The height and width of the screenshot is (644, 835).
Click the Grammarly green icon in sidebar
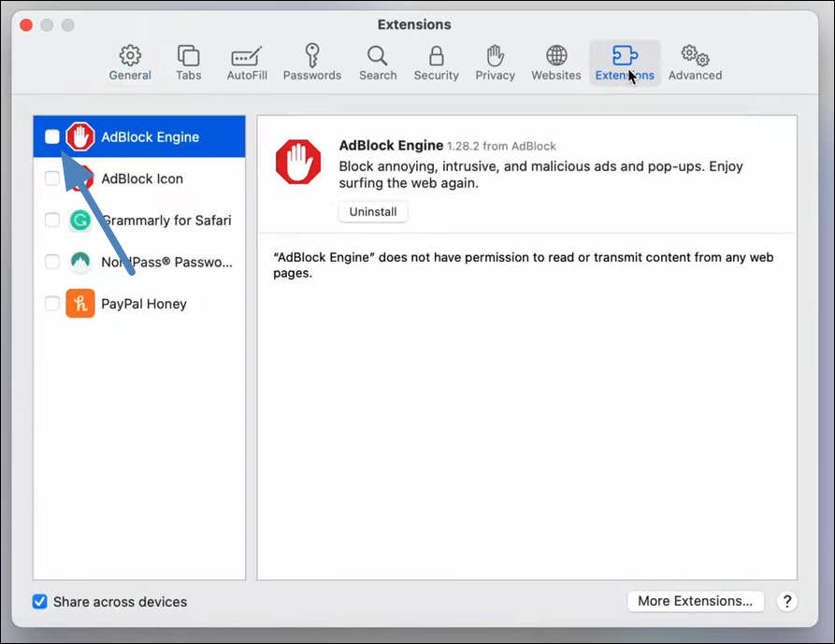point(79,220)
